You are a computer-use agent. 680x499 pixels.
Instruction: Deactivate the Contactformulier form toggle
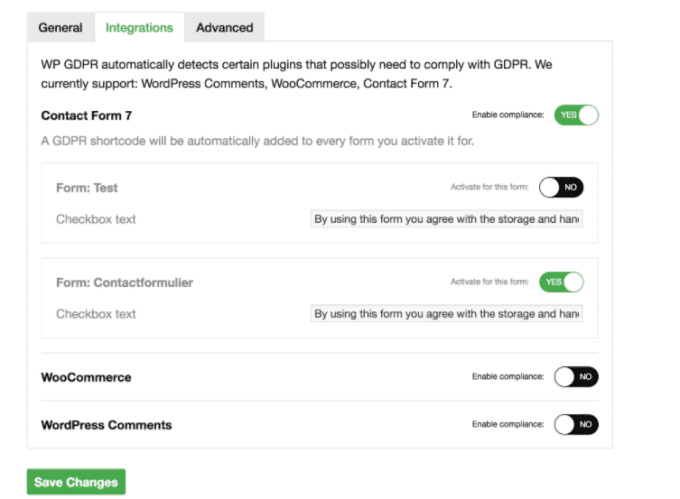pos(560,282)
